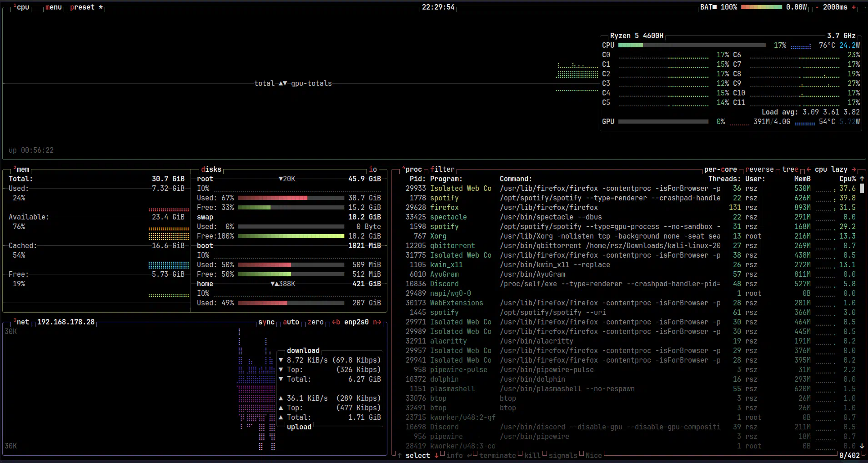
Task: Click the down arrow beside select
Action: coord(436,456)
